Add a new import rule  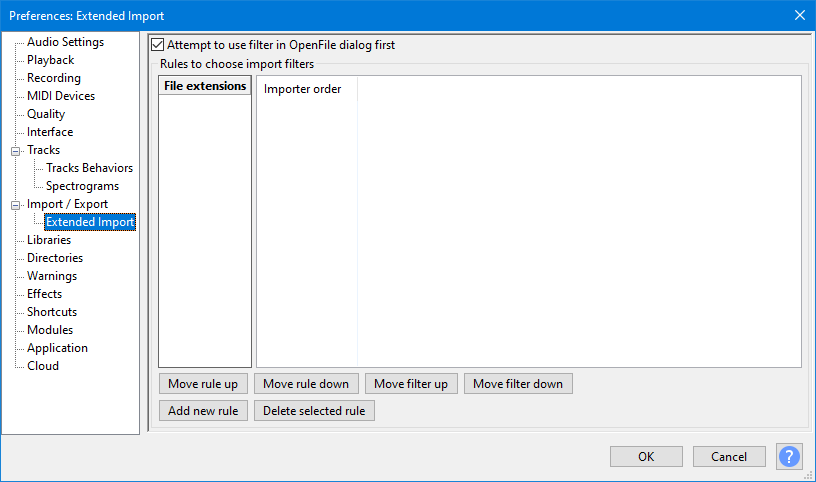click(203, 411)
